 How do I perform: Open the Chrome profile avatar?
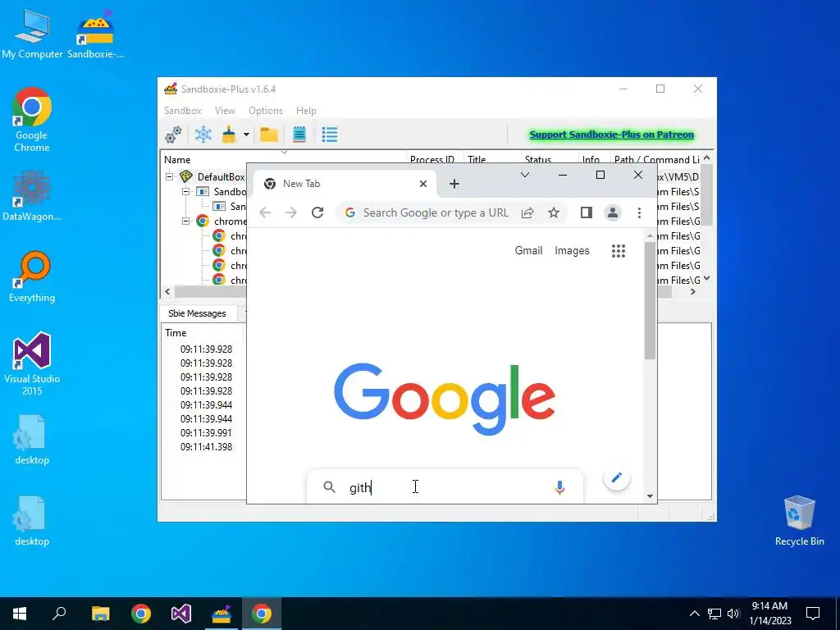click(612, 212)
